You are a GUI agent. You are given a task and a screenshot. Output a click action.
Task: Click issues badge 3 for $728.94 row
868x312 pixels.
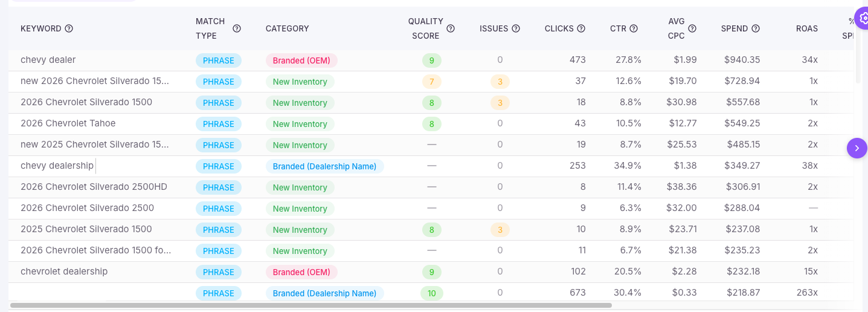pos(500,82)
